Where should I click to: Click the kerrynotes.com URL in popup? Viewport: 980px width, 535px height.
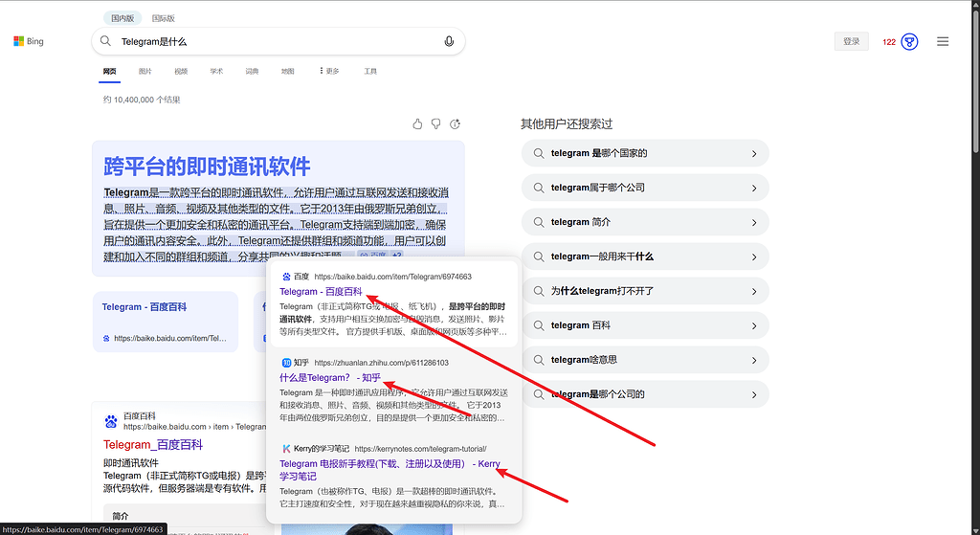coord(420,449)
